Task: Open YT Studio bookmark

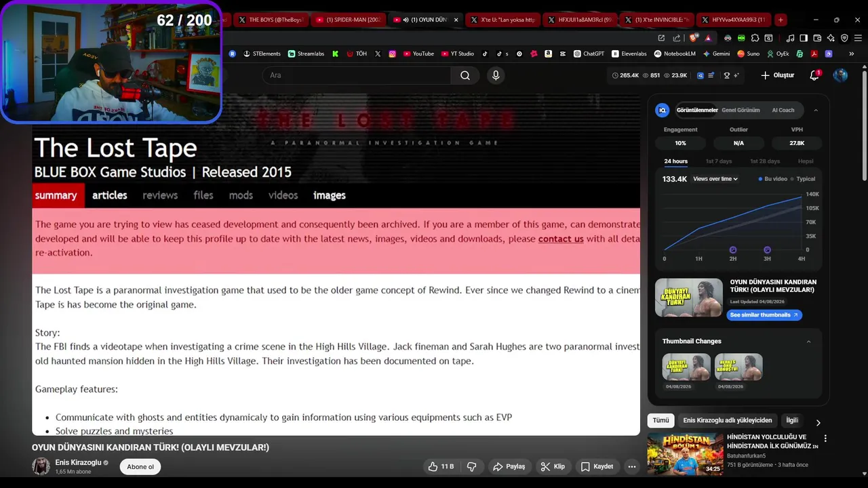Action: [458, 54]
